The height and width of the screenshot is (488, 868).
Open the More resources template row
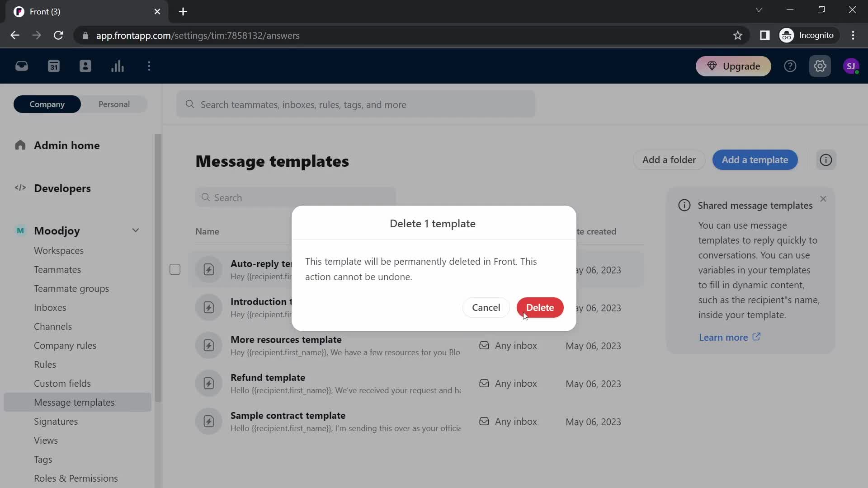point(416,346)
